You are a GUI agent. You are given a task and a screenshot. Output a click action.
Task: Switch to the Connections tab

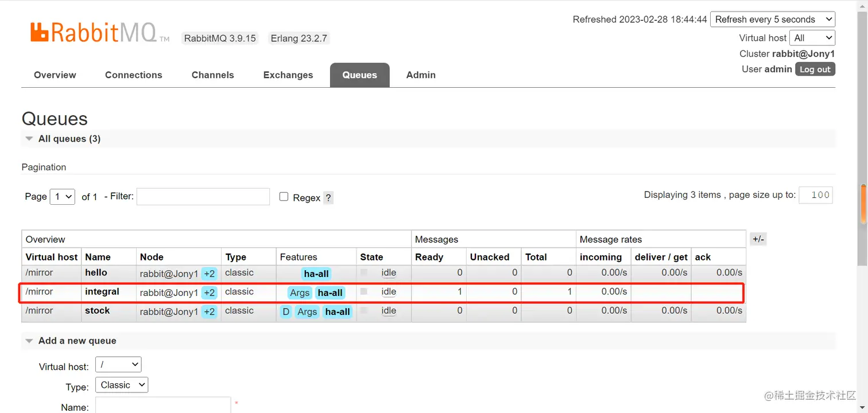[x=134, y=75]
